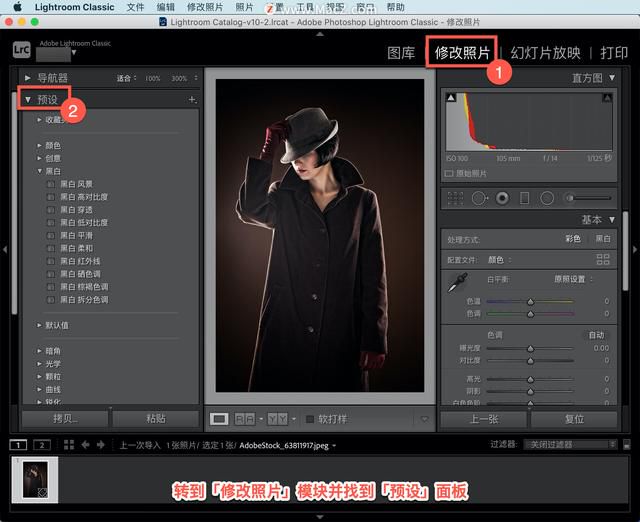Open the profile browser grid icon
This screenshot has width=640, height=522.
[603, 259]
